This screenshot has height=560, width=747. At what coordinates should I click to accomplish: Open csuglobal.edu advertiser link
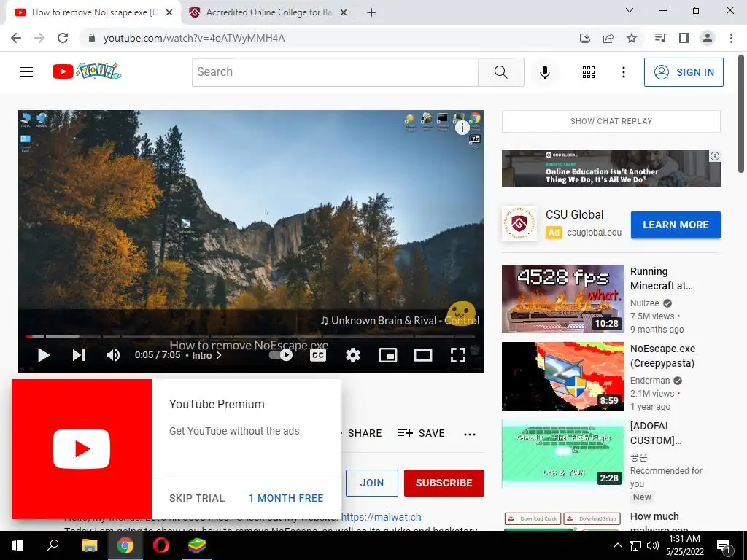point(594,233)
